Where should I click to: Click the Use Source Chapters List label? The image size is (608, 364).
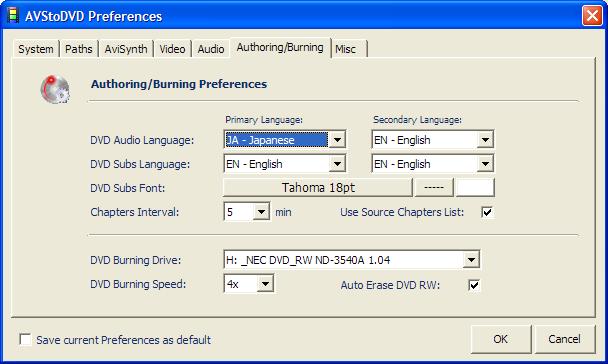point(402,212)
